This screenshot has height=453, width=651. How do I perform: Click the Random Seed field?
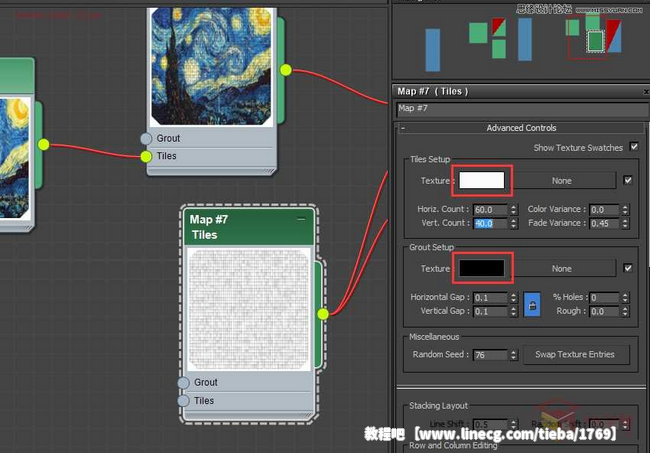490,355
